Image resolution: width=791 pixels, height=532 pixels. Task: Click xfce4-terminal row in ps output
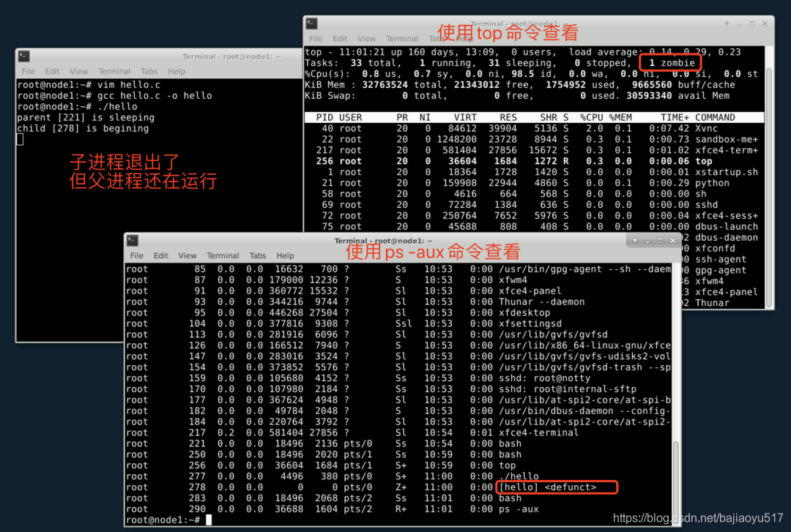pos(398,432)
